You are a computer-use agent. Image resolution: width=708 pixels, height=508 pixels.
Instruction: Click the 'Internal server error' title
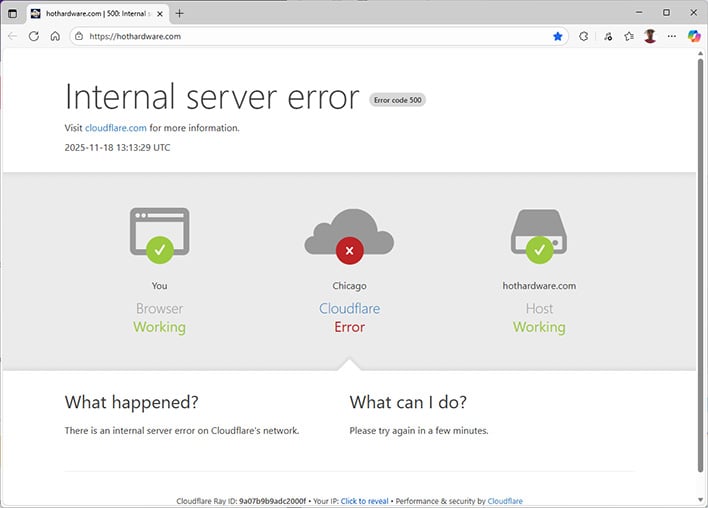pos(212,97)
